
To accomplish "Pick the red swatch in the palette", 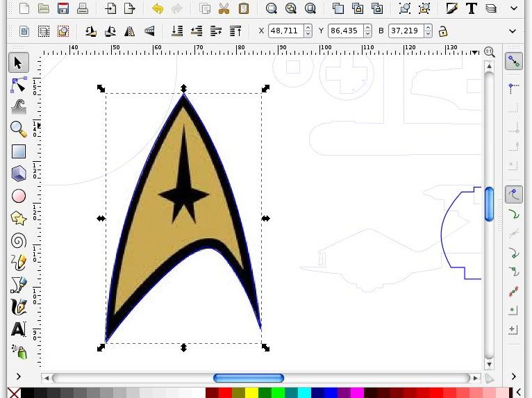I will 225,393.
